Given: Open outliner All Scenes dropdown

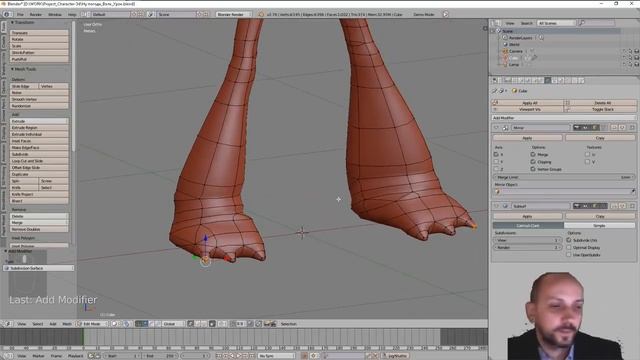Looking at the screenshot, I should point(556,23).
